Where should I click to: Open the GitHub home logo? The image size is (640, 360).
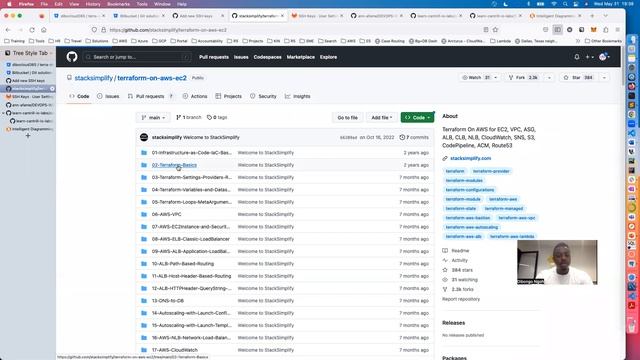point(72,57)
